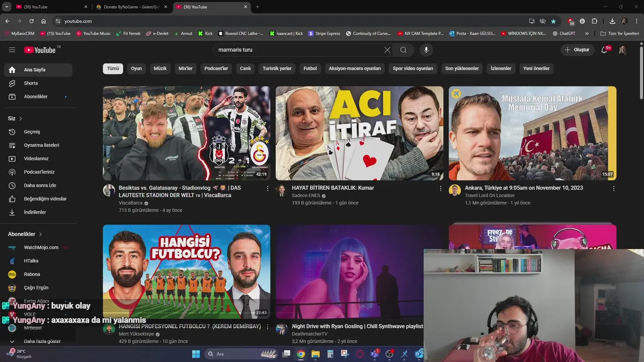
Task: Open HANGİSİ FUTBOLCU video thumbnail
Action: pos(187,271)
